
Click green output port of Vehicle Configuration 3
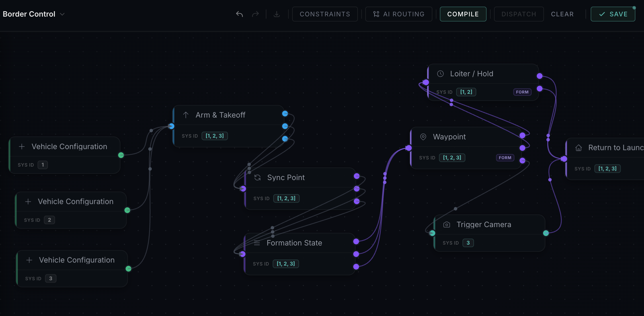point(128,269)
